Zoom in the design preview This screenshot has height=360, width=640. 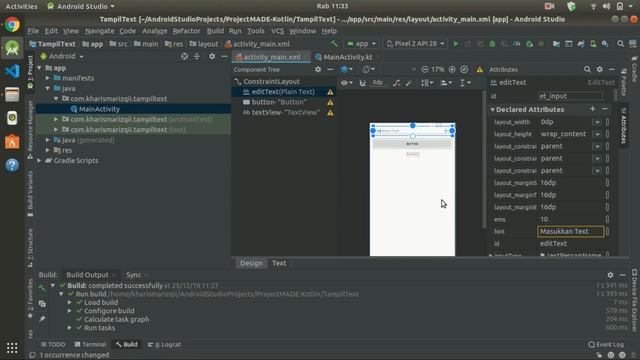coord(452,69)
